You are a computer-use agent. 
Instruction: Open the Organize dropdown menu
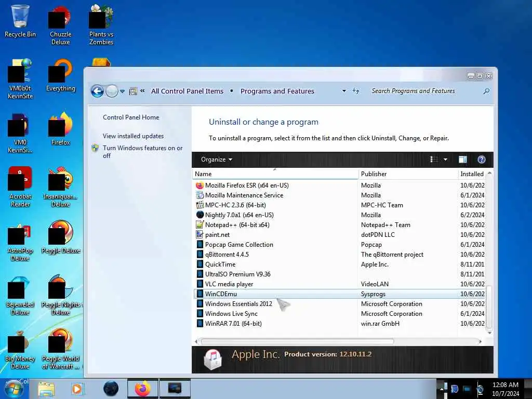point(217,159)
